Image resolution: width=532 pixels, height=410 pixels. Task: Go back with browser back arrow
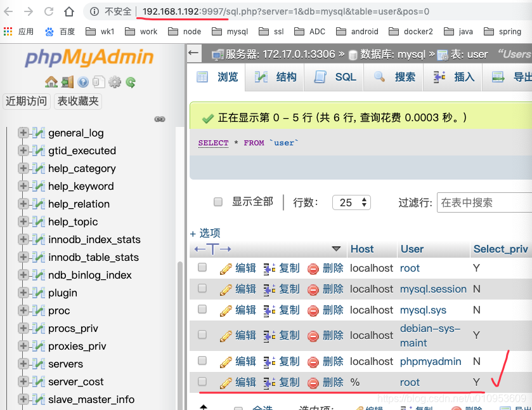tap(8, 11)
